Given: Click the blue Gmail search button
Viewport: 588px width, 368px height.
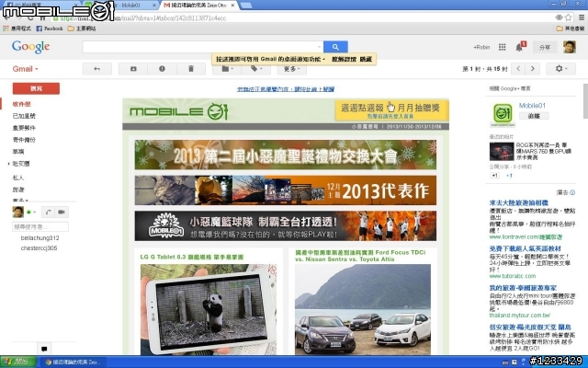Looking at the screenshot, I should 335,47.
